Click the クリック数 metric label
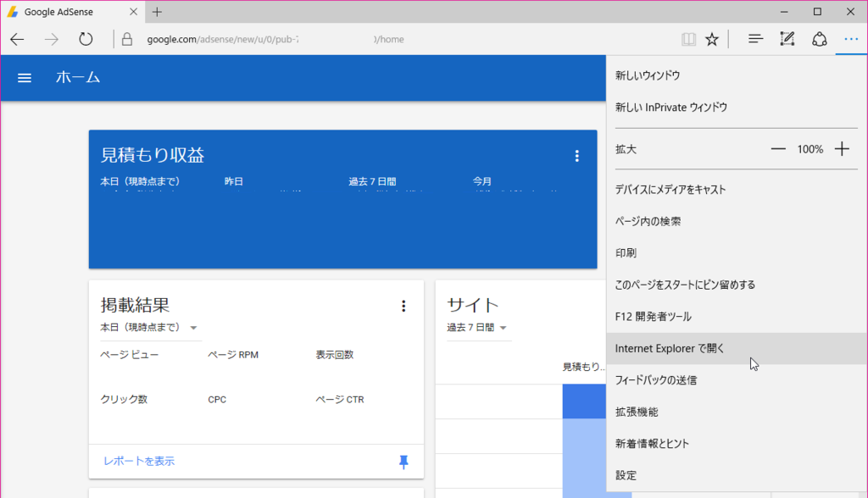 coord(124,400)
